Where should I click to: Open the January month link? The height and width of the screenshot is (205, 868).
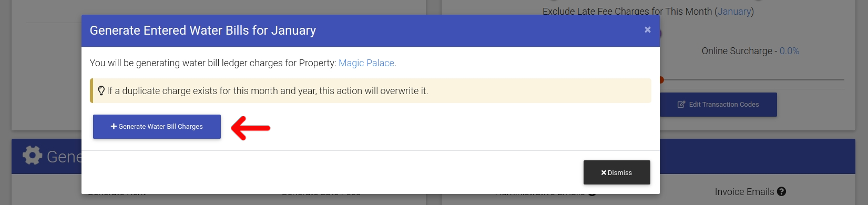point(734,11)
